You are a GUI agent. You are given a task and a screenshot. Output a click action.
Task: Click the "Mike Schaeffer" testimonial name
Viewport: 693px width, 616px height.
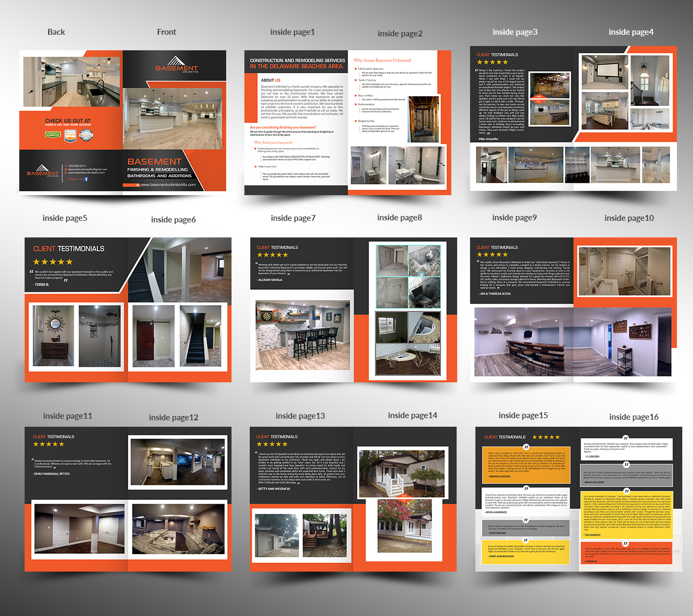click(488, 139)
